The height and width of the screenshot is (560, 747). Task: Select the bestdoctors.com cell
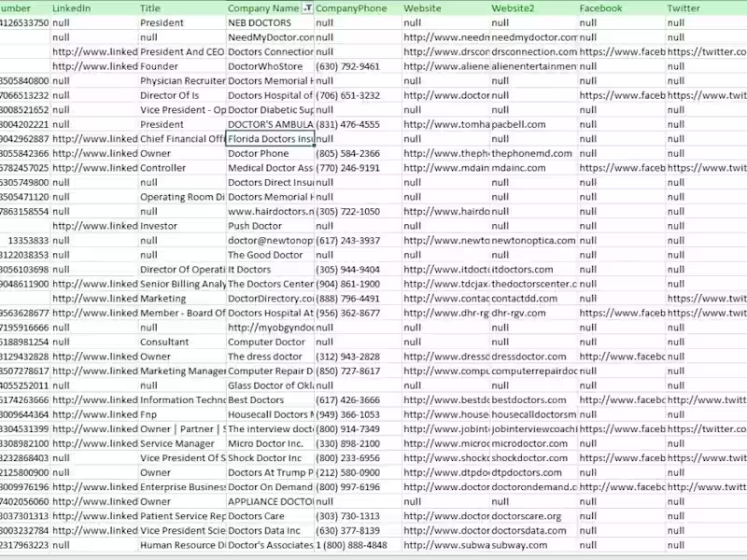coord(534,400)
